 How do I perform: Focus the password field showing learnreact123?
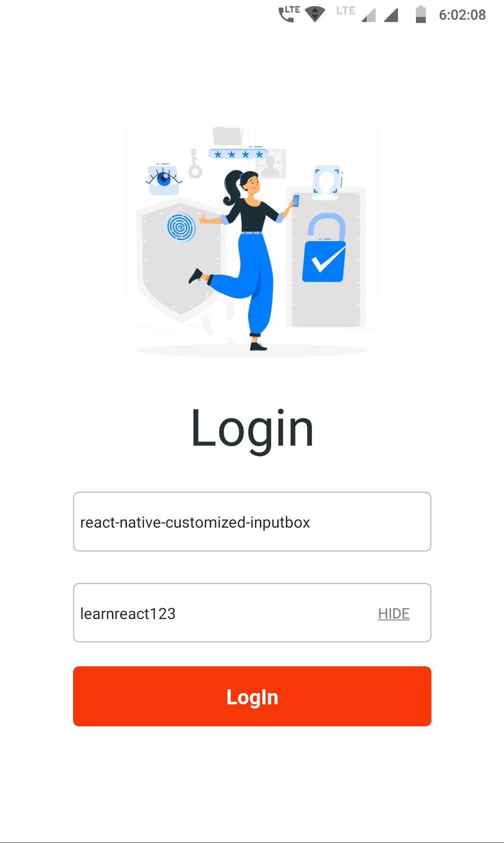(252, 613)
